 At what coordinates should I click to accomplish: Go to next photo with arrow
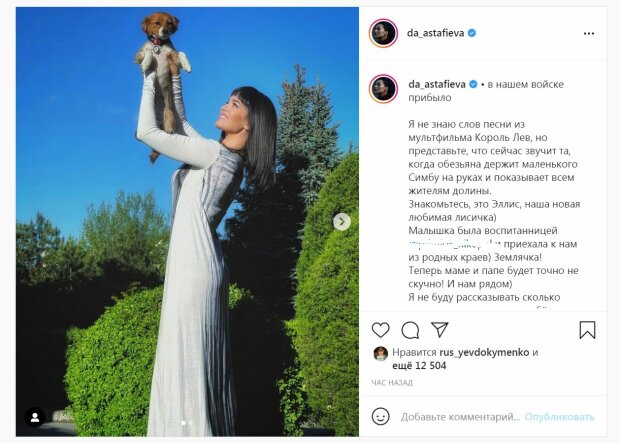(x=342, y=222)
